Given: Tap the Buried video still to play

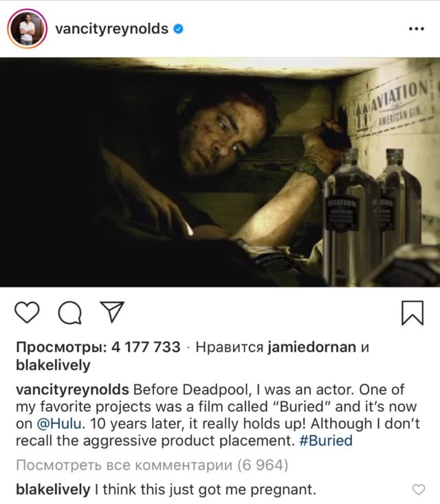Looking at the screenshot, I should (220, 172).
